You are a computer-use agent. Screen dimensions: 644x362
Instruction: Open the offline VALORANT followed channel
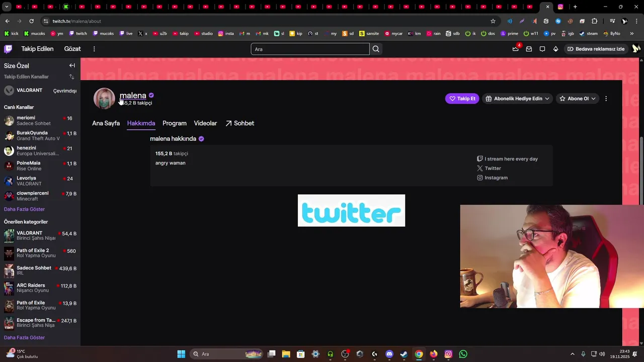point(40,90)
